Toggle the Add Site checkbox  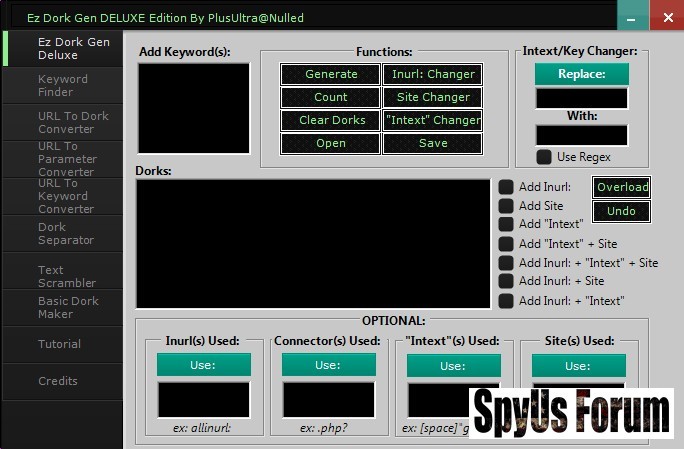(x=507, y=206)
